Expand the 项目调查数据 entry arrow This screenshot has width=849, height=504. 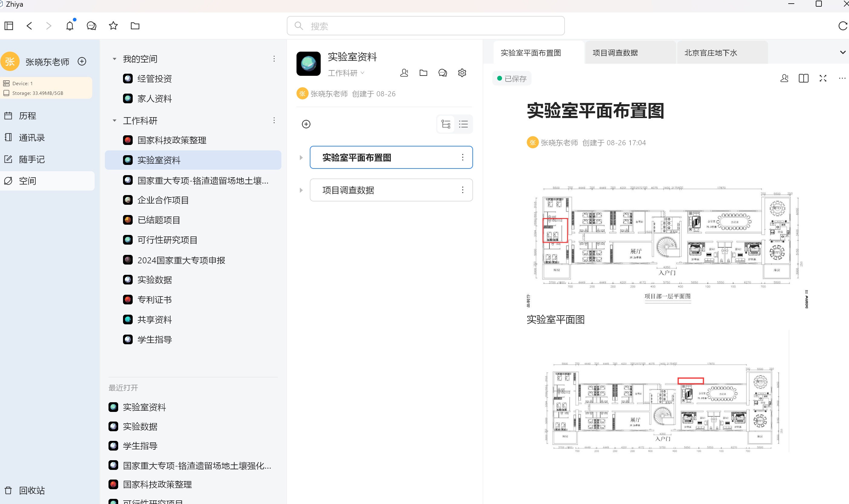click(x=301, y=190)
